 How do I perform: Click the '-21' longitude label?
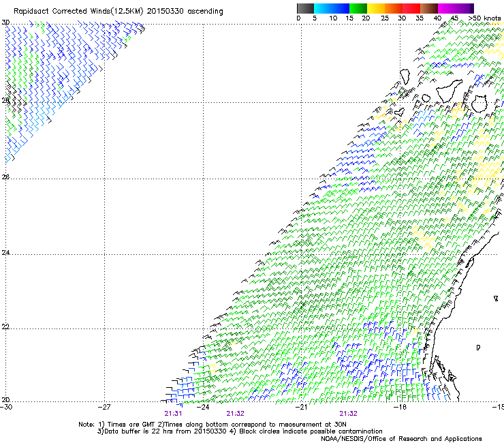(302, 407)
